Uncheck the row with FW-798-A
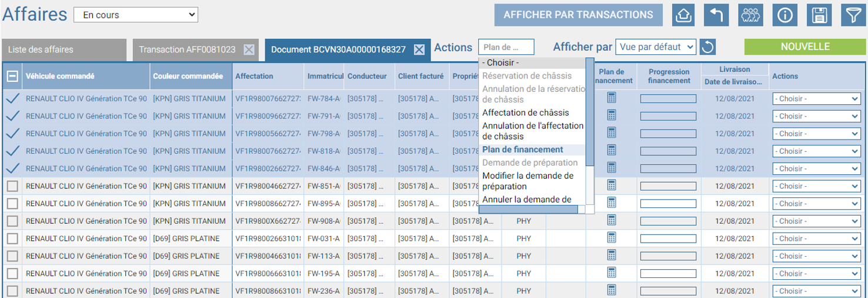 (12, 133)
